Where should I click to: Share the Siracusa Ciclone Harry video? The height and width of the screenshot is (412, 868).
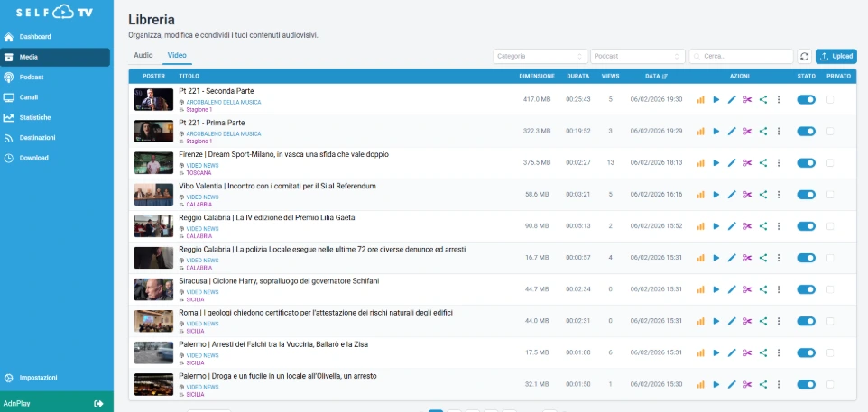click(x=763, y=288)
